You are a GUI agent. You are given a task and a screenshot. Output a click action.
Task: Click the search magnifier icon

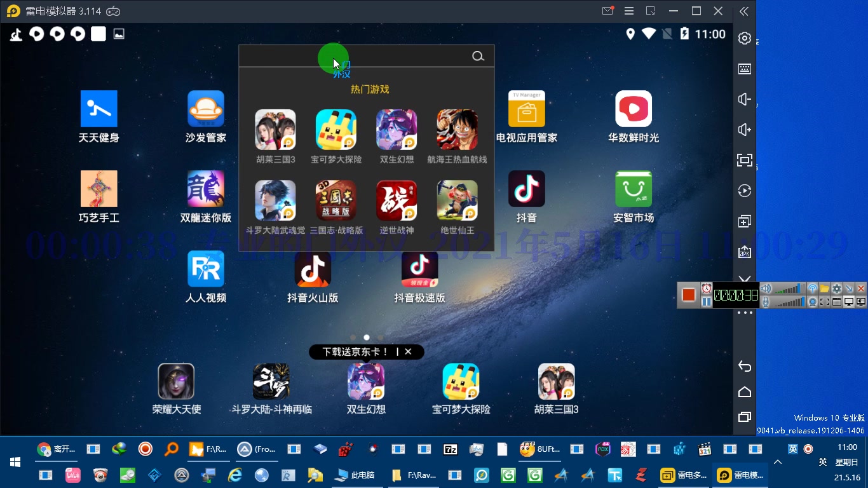pos(478,57)
